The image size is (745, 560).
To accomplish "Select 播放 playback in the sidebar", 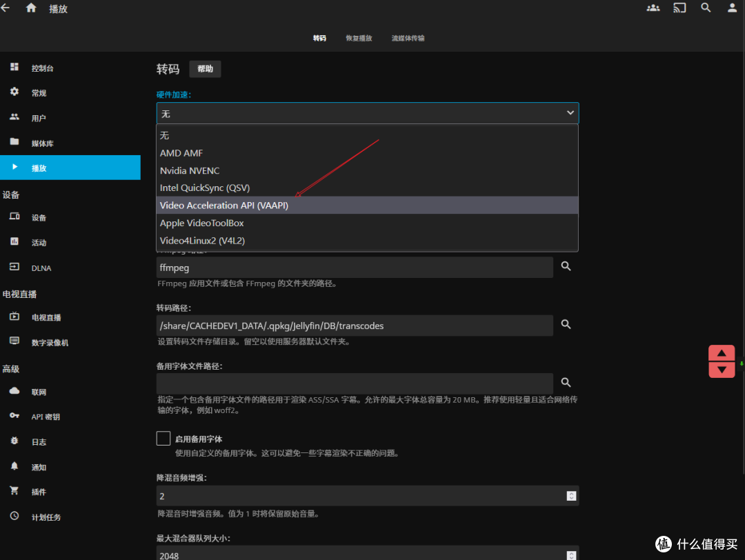I will click(70, 168).
